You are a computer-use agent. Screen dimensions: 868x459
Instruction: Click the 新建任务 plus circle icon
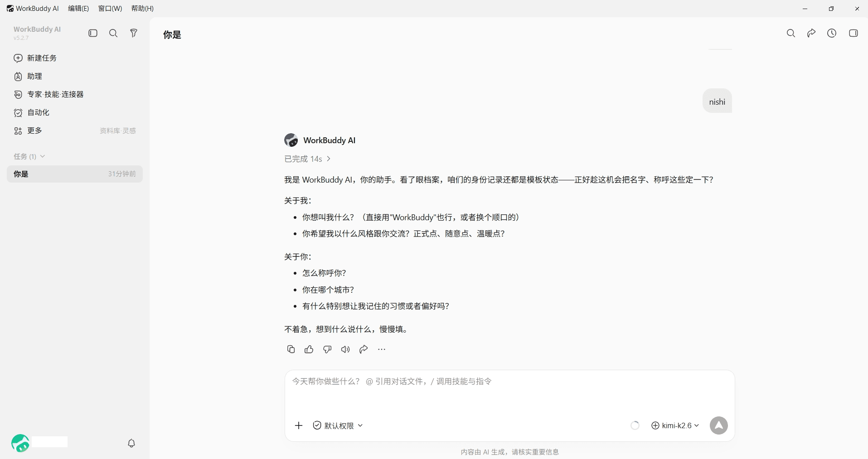(x=18, y=58)
